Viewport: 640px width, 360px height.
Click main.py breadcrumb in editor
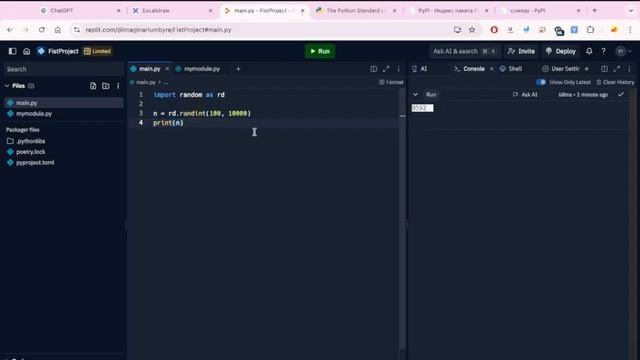[146, 82]
